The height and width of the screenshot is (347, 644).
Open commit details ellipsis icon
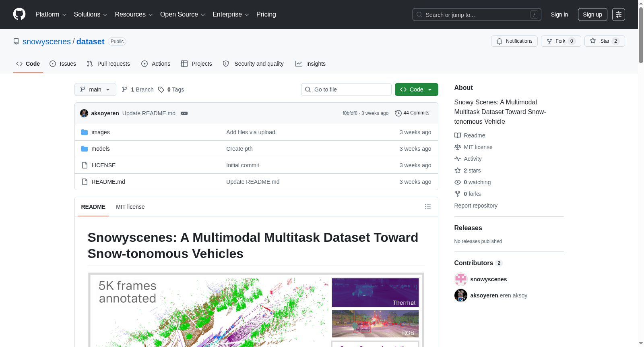[184, 113]
